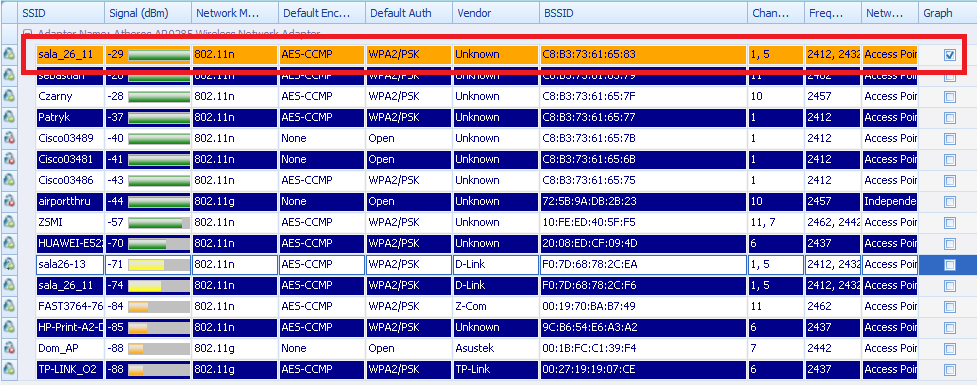Click the open-network icon beside airportthru

(x=9, y=201)
